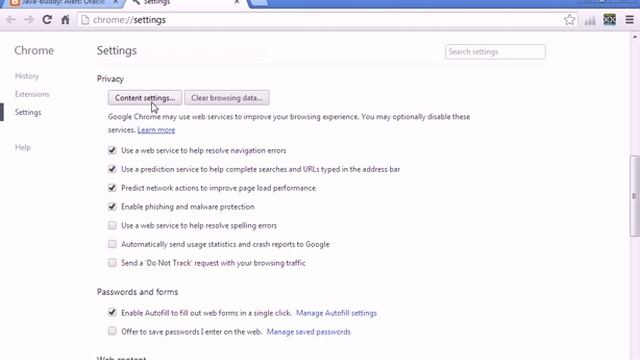The height and width of the screenshot is (360, 640).
Task: Click the dark extension icon beside menu
Action: [609, 20]
